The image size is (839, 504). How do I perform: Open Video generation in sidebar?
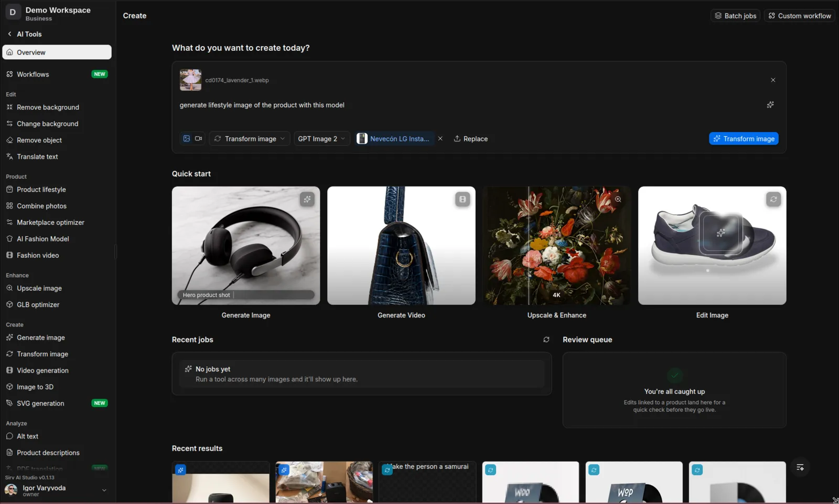(x=57, y=370)
